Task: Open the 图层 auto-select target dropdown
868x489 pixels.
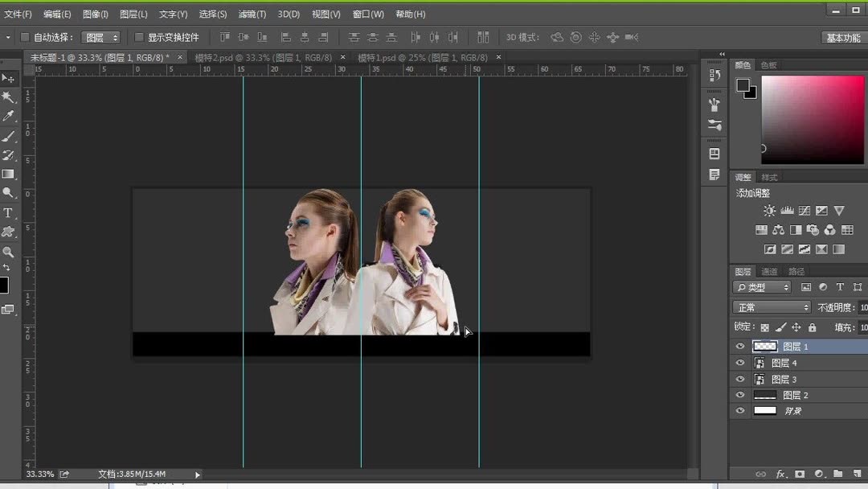Action: coord(100,38)
